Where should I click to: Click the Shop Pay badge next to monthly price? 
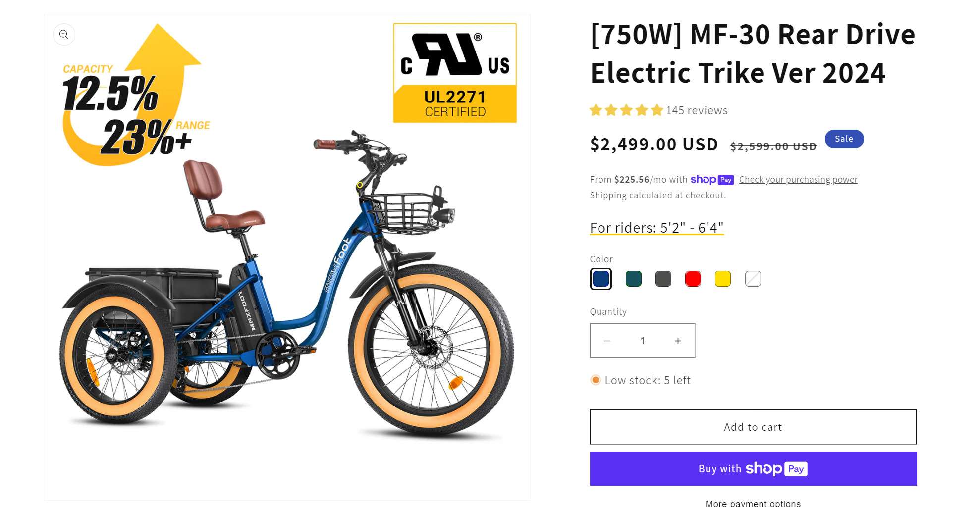tap(712, 180)
